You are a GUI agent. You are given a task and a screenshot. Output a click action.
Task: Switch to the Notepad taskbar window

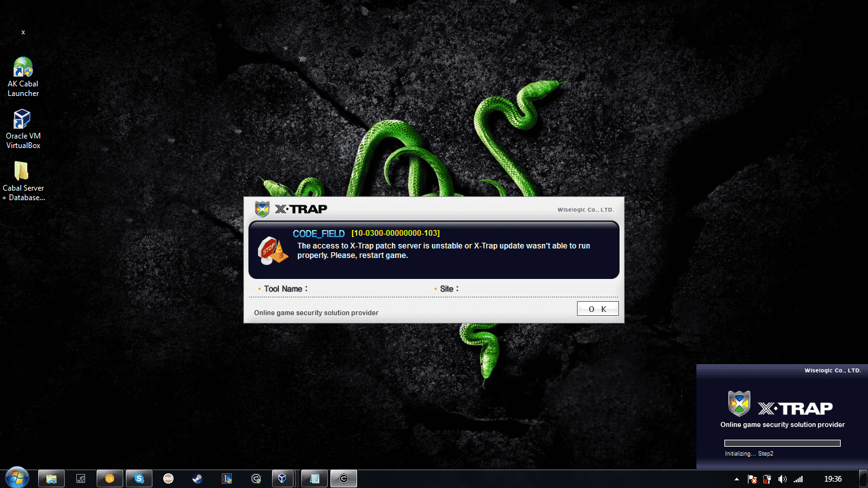click(315, 478)
